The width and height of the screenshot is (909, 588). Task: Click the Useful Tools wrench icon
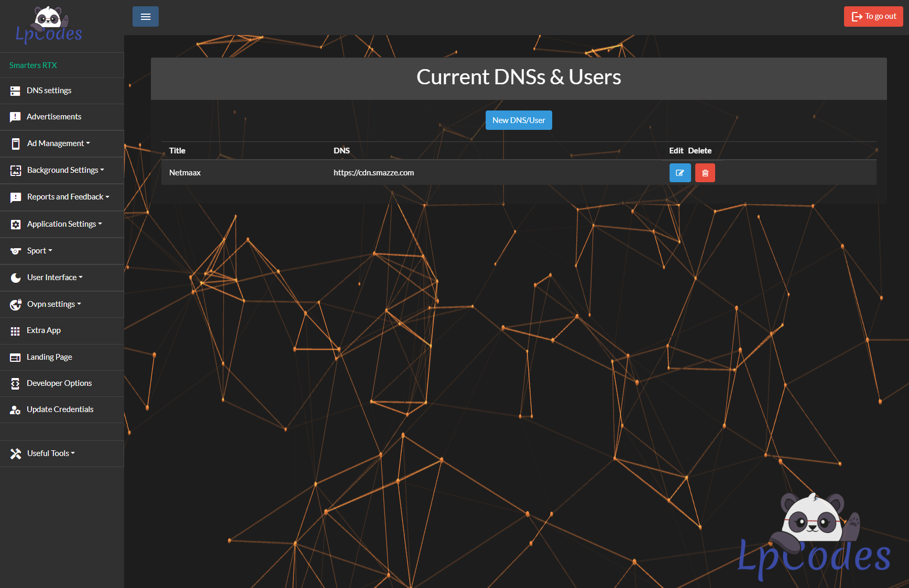click(16, 454)
